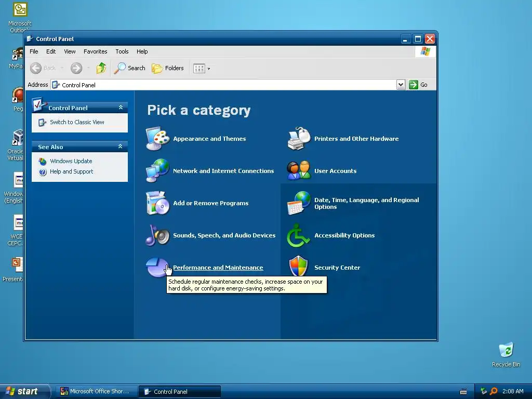
Task: Open the Add or Remove Programs link
Action: click(x=211, y=203)
